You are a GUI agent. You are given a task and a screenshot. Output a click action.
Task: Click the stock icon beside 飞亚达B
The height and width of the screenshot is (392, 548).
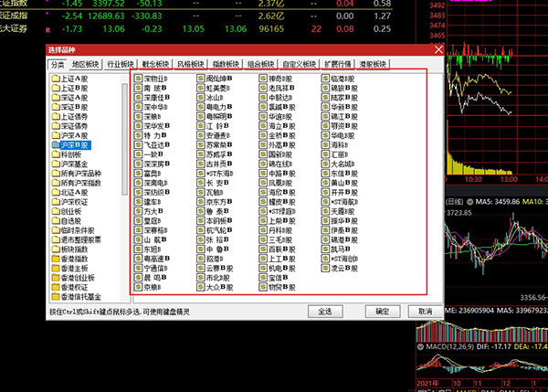click(139, 144)
